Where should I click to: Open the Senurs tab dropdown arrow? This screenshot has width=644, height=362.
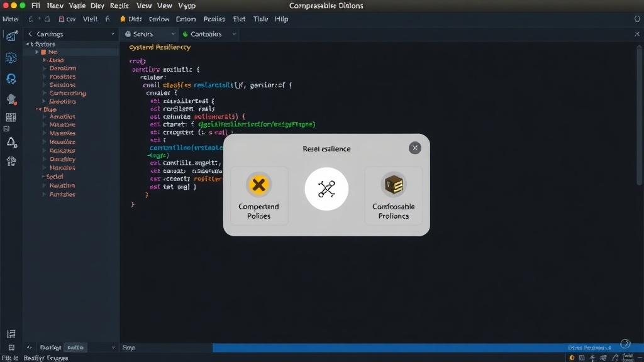tap(173, 34)
